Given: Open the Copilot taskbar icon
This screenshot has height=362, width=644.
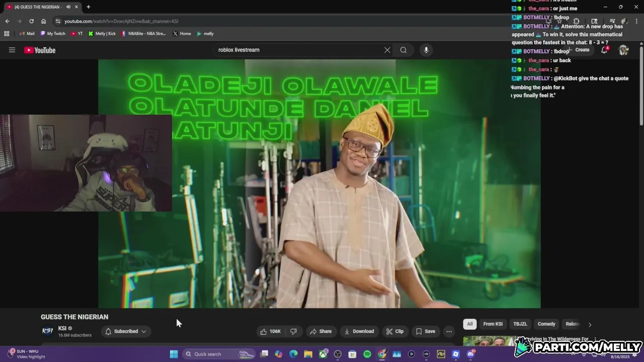Looking at the screenshot, I should (x=279, y=354).
